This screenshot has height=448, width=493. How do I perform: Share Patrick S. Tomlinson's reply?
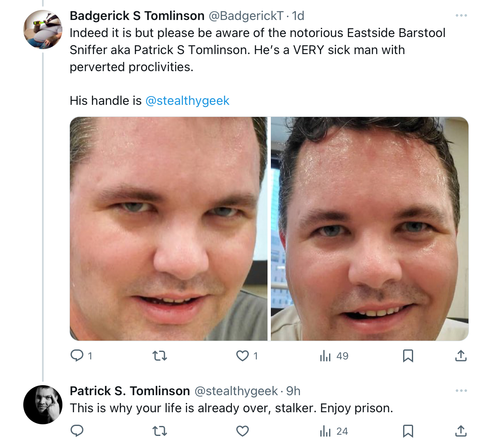tap(461, 431)
